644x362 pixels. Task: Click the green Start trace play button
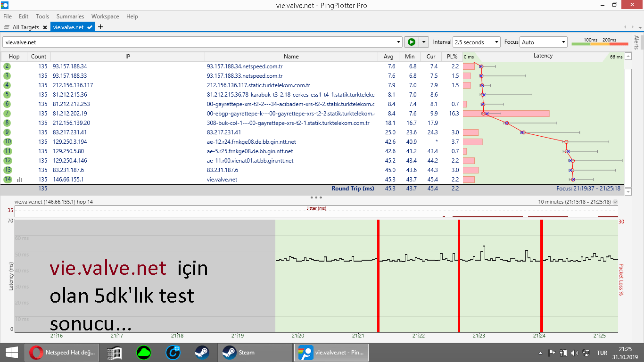[x=411, y=42]
